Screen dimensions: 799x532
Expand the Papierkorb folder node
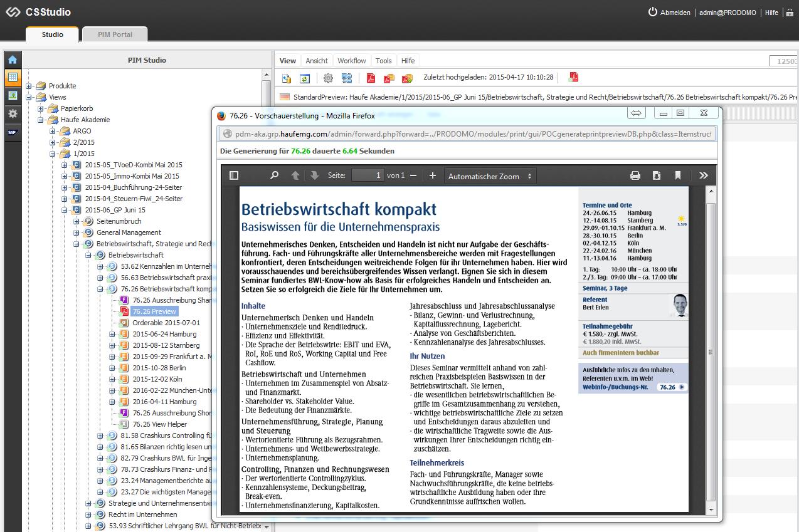[x=41, y=108]
